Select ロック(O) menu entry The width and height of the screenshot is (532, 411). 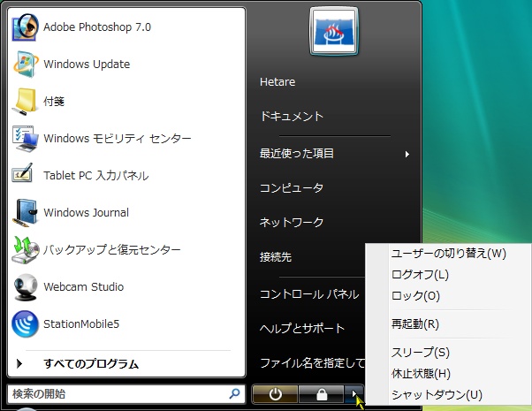415,295
